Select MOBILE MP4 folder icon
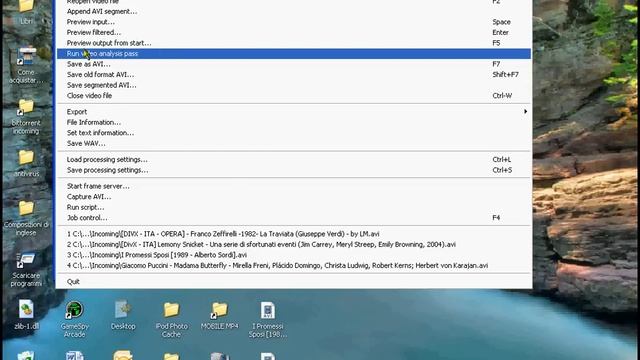 (x=220, y=315)
